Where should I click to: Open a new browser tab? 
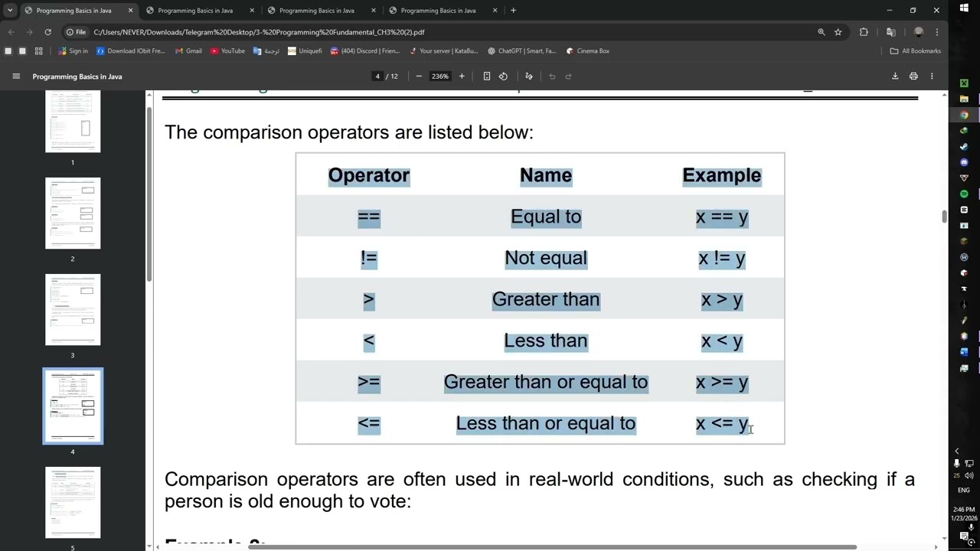(513, 11)
